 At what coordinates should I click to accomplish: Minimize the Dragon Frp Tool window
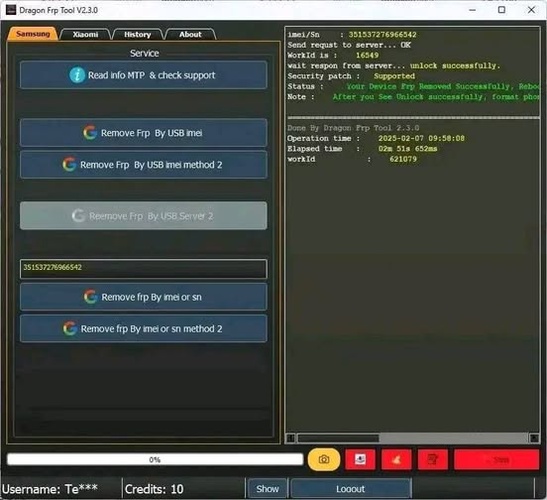pos(472,10)
